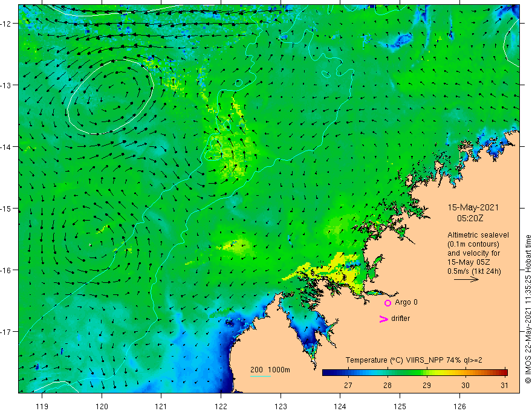
Task: Click latitude axis label -12
Action: coord(6,24)
